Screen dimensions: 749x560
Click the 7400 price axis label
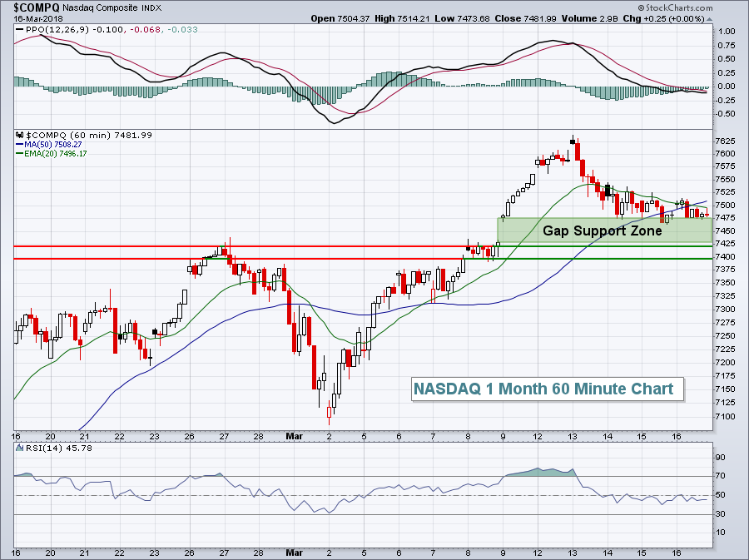725,257
